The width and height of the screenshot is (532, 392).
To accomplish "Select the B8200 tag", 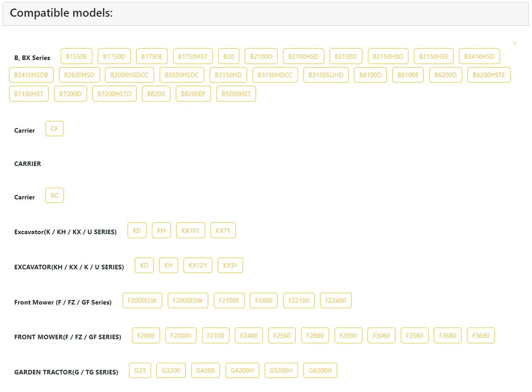I will (156, 94).
